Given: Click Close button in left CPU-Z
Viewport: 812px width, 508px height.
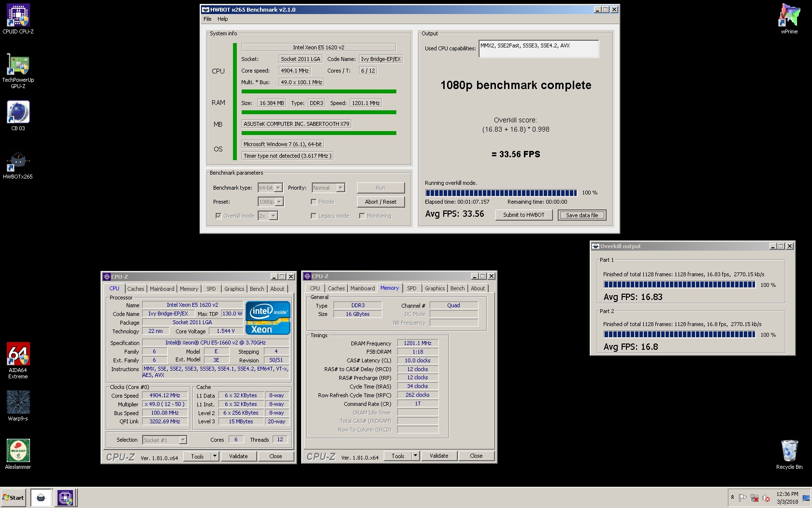Looking at the screenshot, I should [275, 456].
